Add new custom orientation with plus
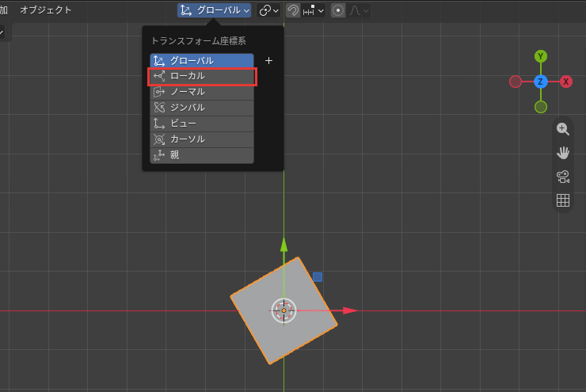The width and height of the screenshot is (586, 392). pyautogui.click(x=268, y=60)
